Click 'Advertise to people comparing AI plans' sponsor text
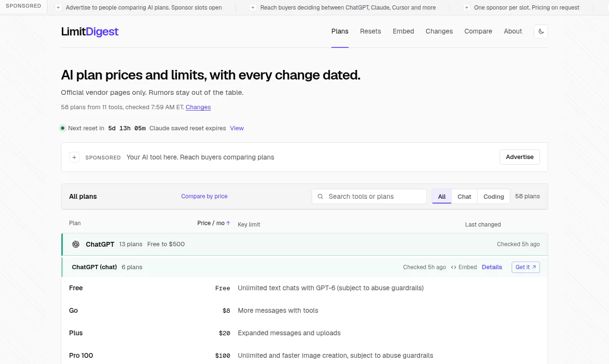Viewport: 609px width, 364px height. [144, 8]
